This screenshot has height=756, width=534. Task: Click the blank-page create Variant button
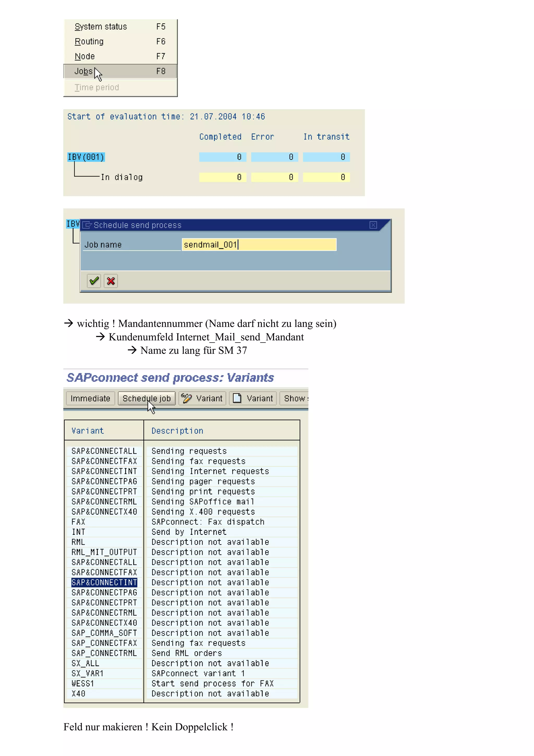coord(253,398)
